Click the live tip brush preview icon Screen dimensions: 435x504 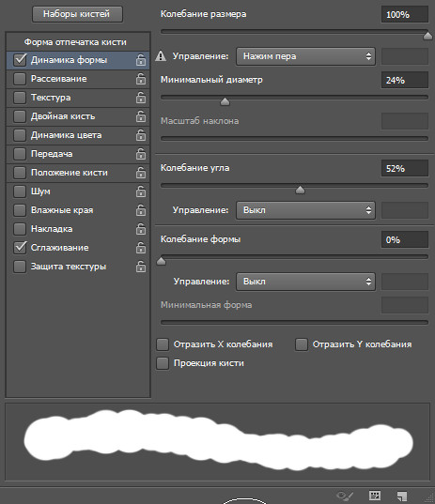(345, 495)
